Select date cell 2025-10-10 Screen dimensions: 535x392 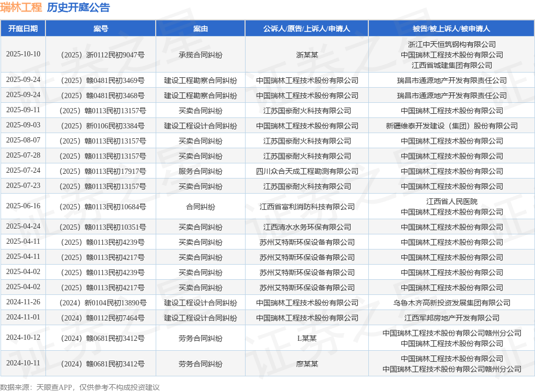pos(23,54)
